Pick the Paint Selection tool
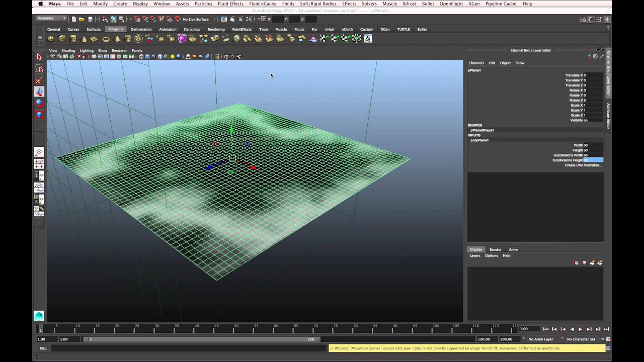 pos(39,80)
